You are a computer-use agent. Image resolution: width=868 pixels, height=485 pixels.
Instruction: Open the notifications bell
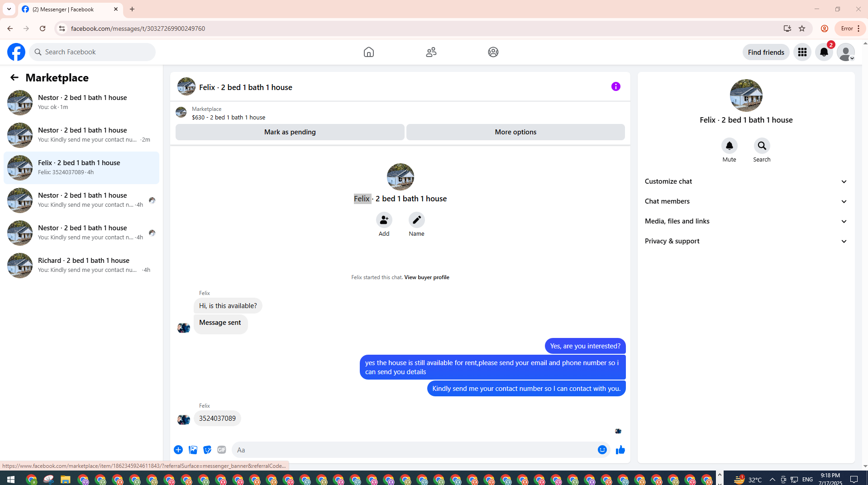[824, 52]
